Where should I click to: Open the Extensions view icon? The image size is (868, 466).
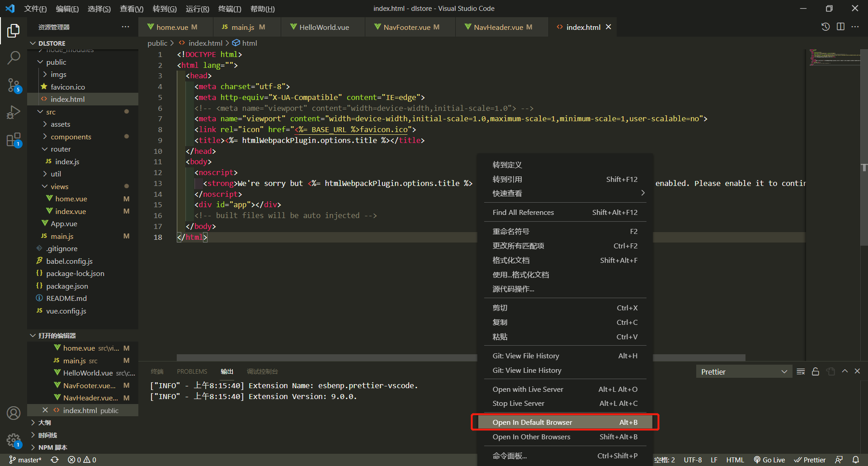(x=14, y=140)
